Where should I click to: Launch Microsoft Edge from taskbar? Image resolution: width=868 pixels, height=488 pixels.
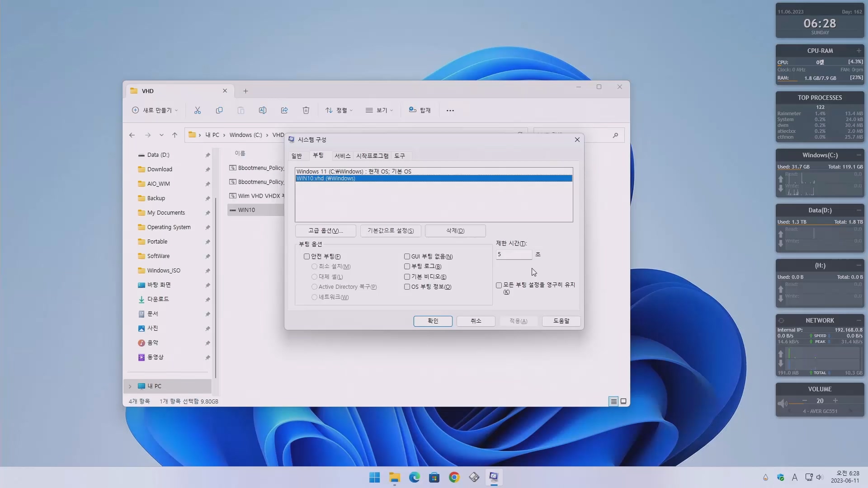click(415, 477)
